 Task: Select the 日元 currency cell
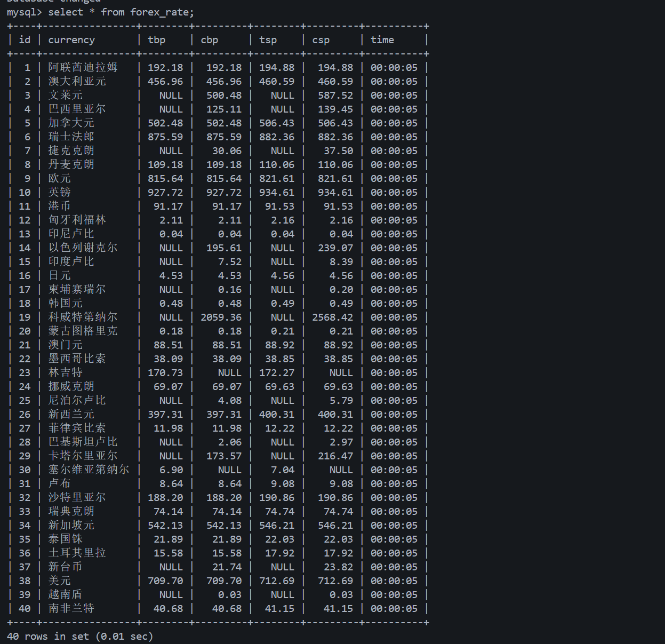click(x=60, y=275)
